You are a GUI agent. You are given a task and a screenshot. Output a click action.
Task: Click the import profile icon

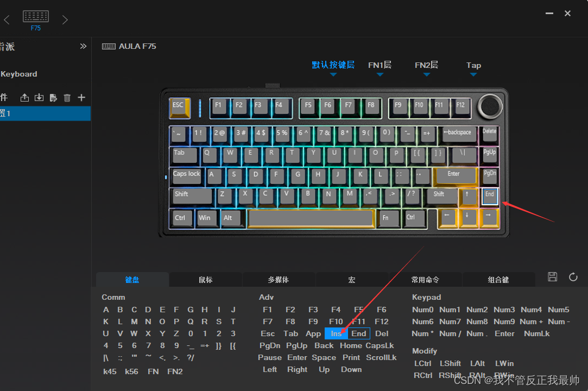tap(39, 98)
